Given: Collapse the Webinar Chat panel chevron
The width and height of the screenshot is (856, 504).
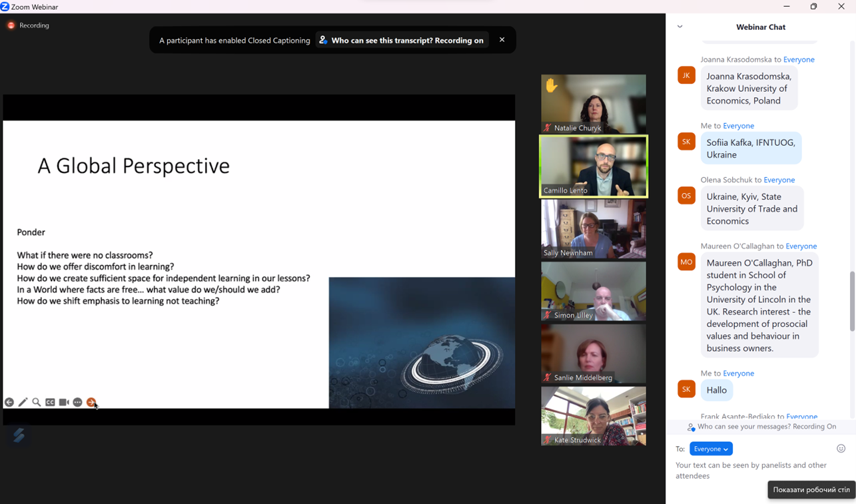Looking at the screenshot, I should (x=679, y=27).
